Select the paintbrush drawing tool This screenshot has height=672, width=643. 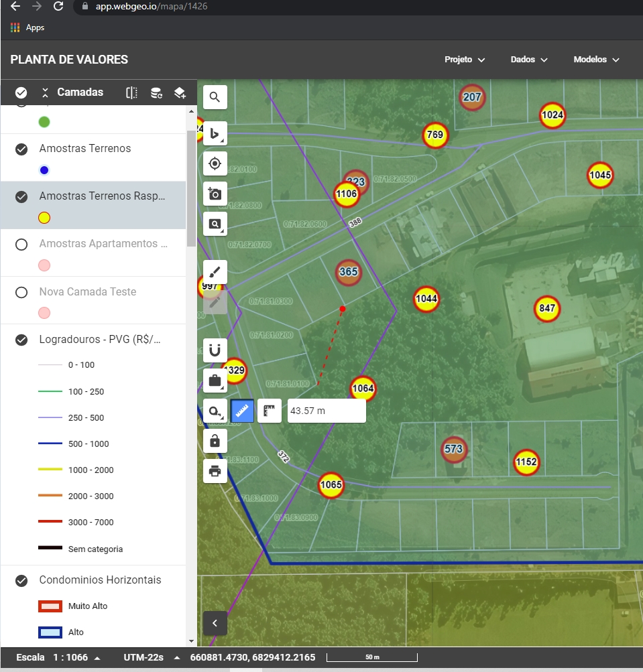pyautogui.click(x=215, y=272)
